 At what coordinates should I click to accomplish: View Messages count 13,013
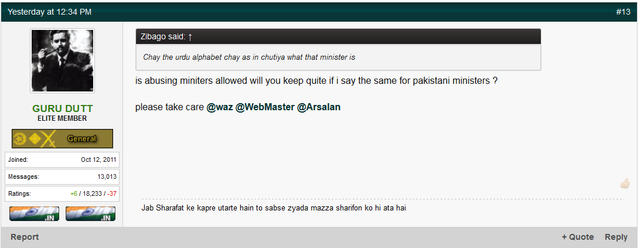tap(105, 176)
